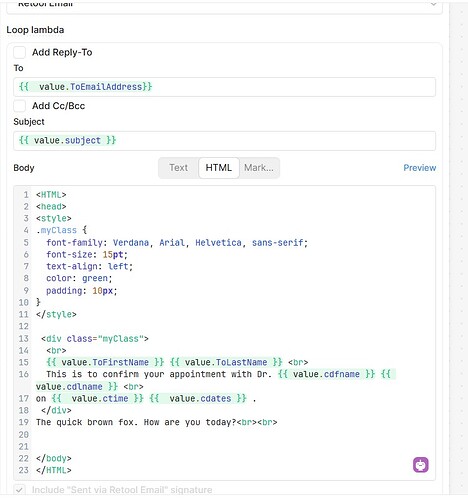Click the Subject field containing value.subject
This screenshot has height=500, width=468.
click(224, 141)
